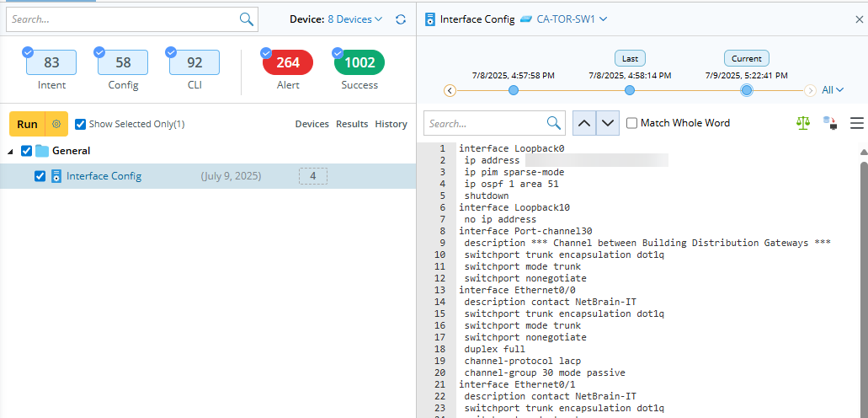
Task: Uncheck the General folder checkbox
Action: [x=26, y=151]
